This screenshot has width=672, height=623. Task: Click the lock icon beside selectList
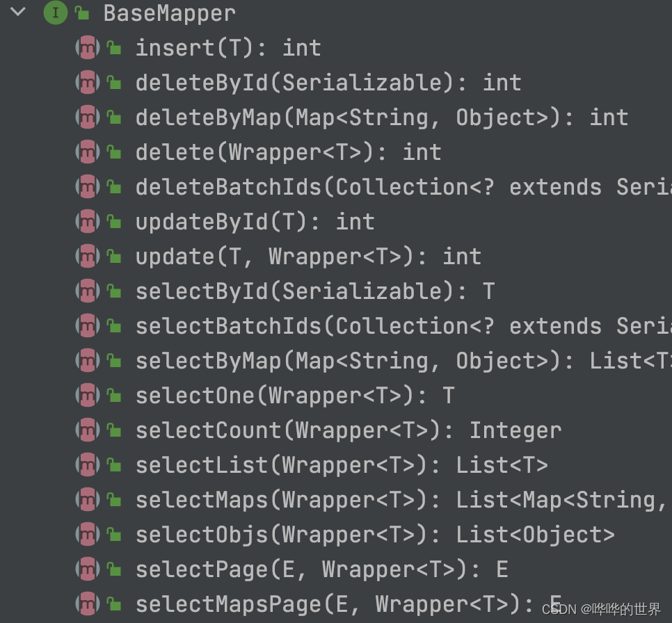coord(113,464)
